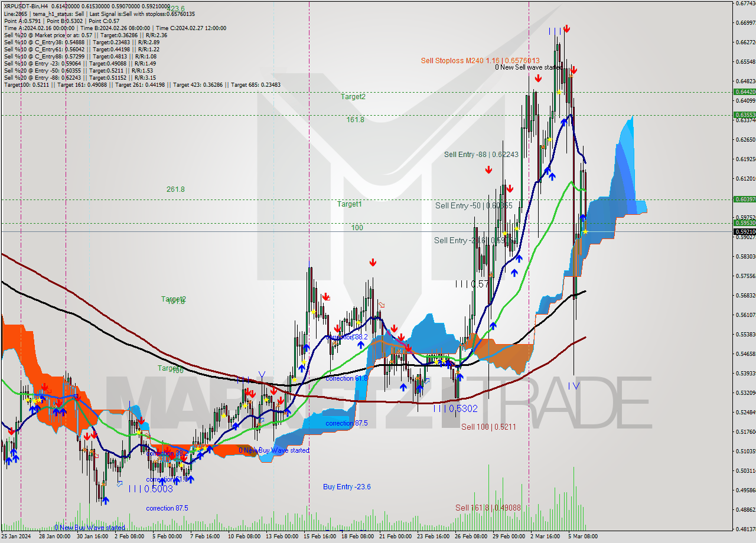Select the 'Buy Entry -23.6' label

(347, 486)
